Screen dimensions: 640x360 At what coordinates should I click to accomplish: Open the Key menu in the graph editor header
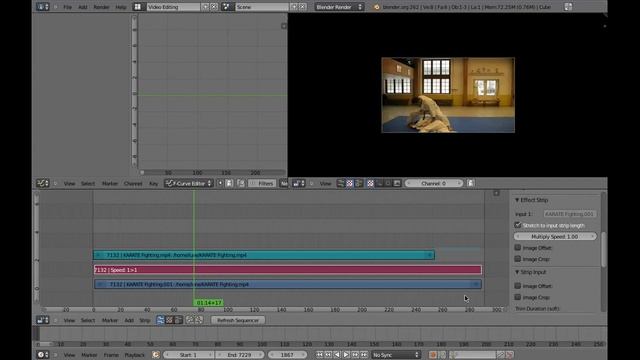[x=153, y=184]
